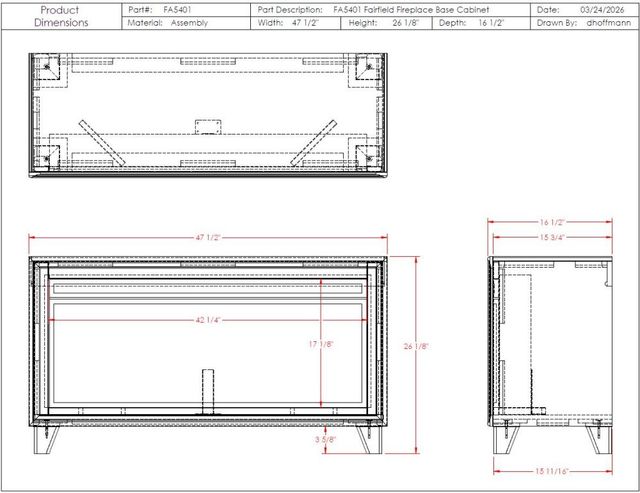
Task: Click the Width 47 1/2" header field
Action: coord(296,23)
